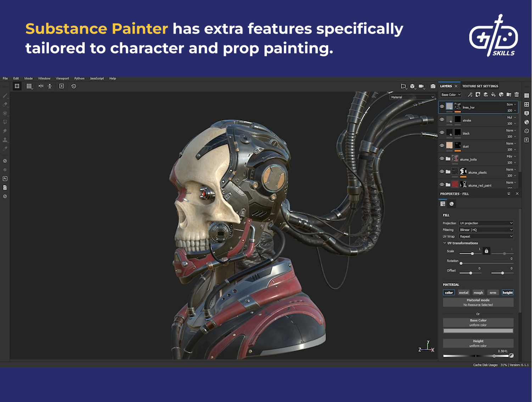This screenshot has height=402, width=532.
Task: Toggle horizontal symmetry mirror icon
Action: (x=41, y=86)
